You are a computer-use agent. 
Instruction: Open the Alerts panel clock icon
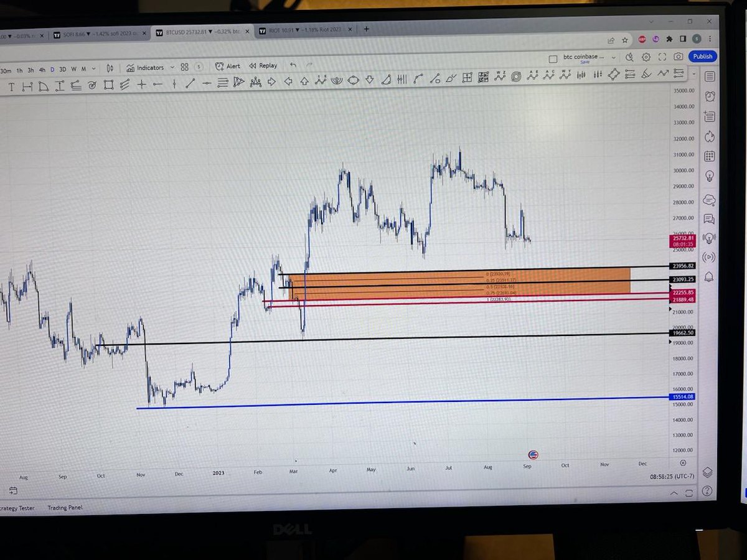tap(710, 96)
